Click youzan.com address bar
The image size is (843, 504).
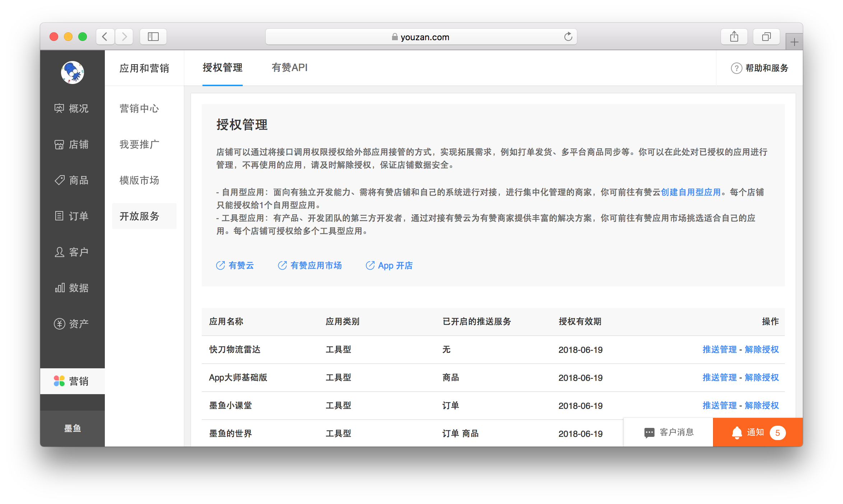tap(421, 37)
